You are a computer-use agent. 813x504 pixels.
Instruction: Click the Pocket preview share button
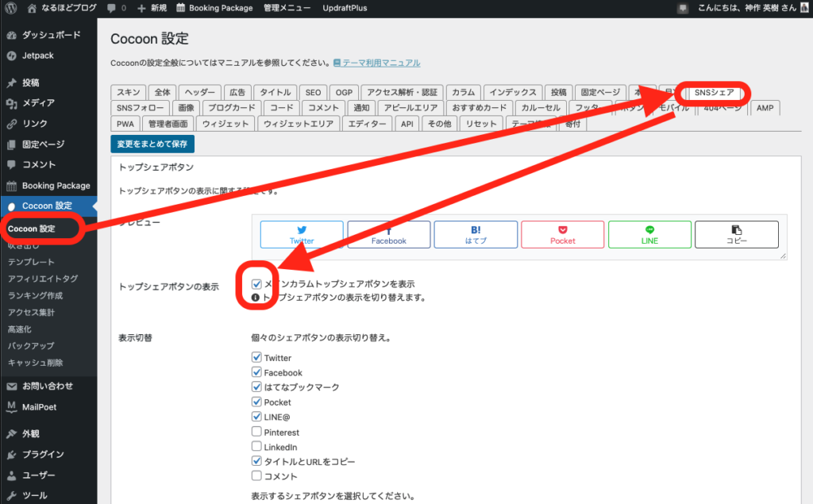point(563,234)
